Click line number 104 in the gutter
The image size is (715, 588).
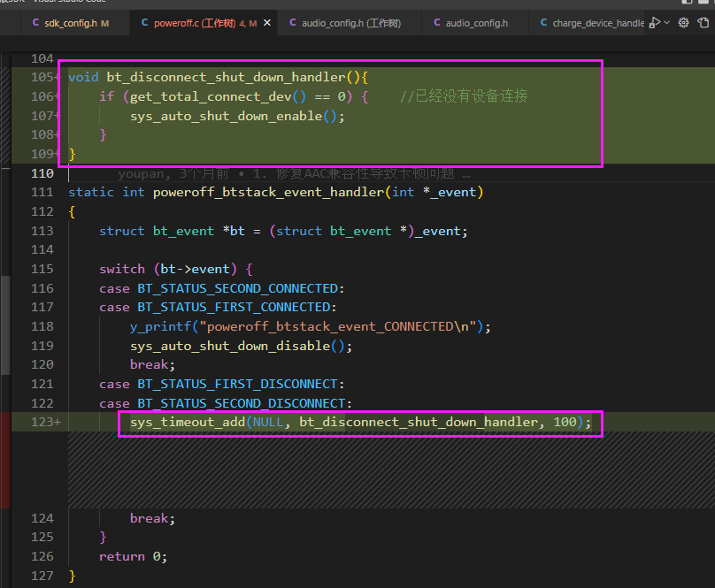click(42, 58)
